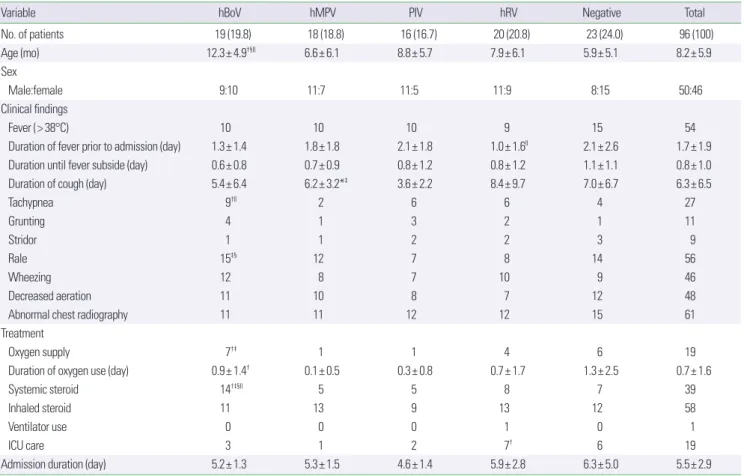The image size is (744, 476).
Task: Click the hBoV age value '12.3±4.9'
Action: (227, 53)
